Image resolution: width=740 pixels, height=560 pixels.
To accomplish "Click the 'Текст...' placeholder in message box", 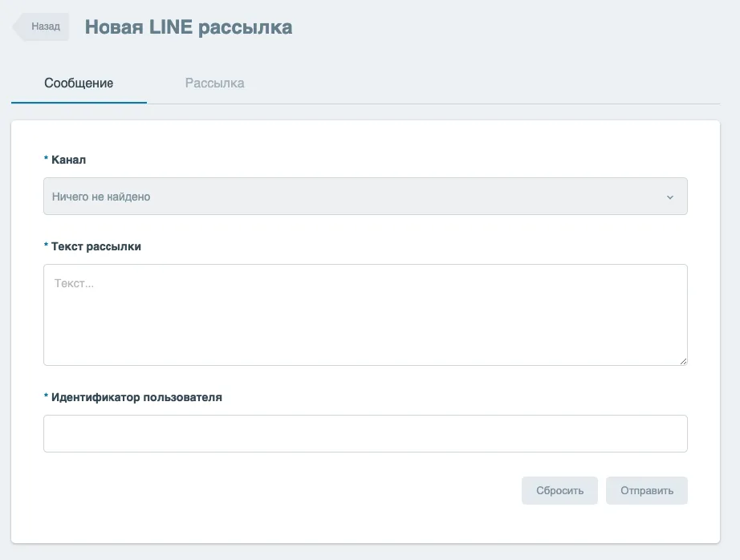I will click(x=74, y=283).
